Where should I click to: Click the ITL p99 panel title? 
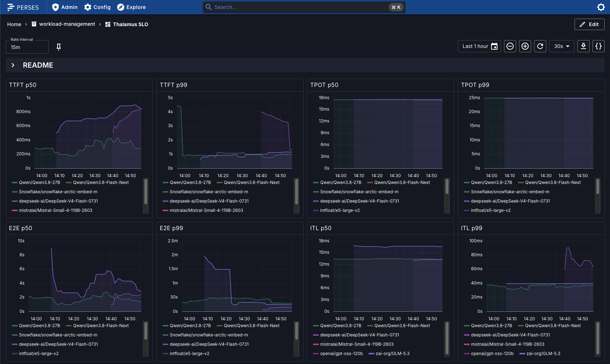(x=471, y=228)
